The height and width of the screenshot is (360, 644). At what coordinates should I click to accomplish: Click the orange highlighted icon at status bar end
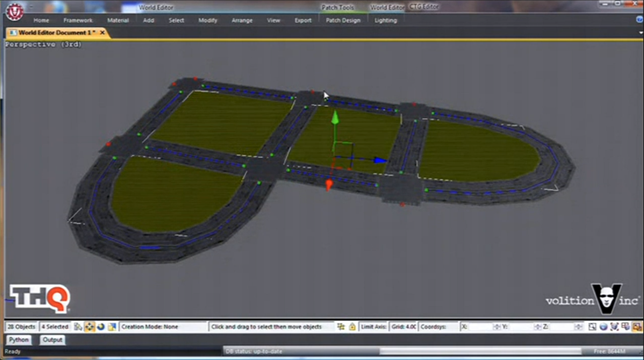coord(637,327)
